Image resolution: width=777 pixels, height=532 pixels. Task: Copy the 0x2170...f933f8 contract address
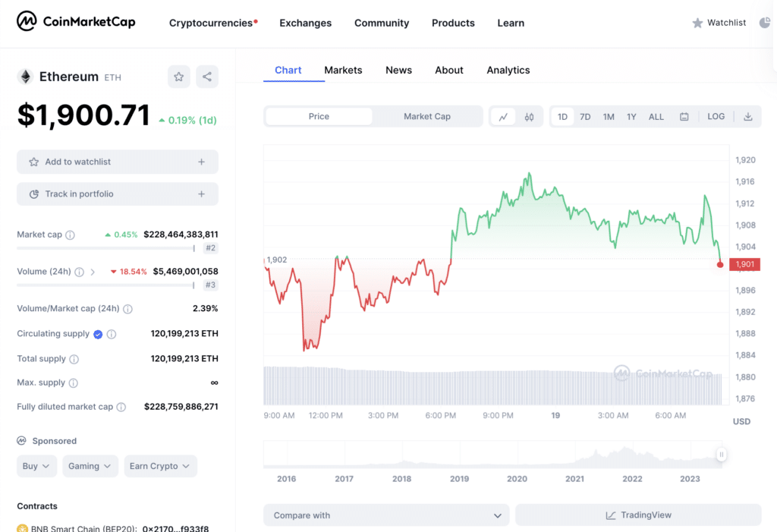175,528
